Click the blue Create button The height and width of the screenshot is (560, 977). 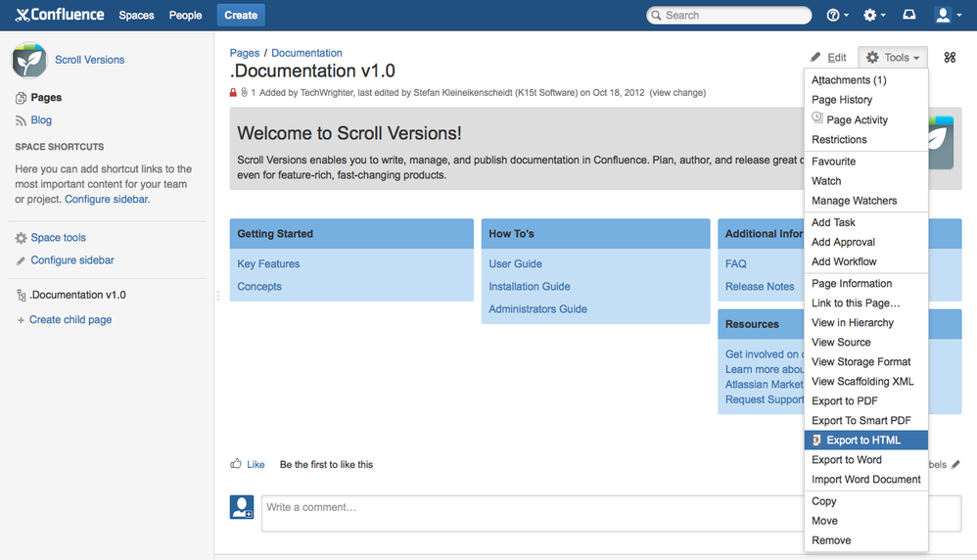click(x=241, y=15)
